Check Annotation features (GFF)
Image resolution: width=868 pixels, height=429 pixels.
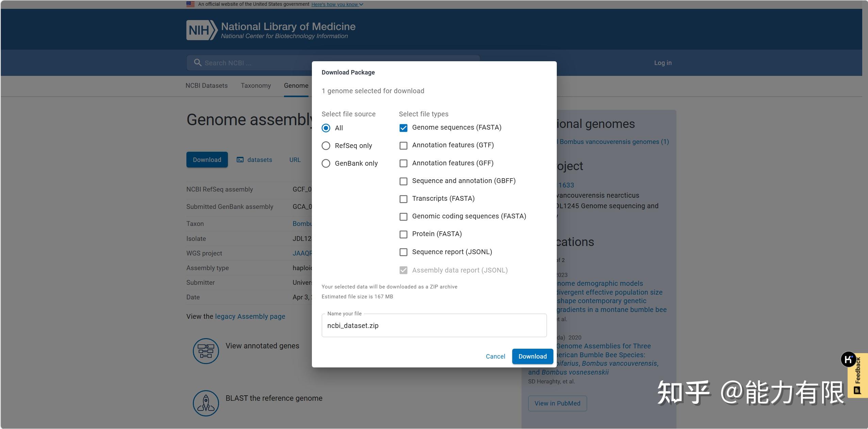coord(403,163)
